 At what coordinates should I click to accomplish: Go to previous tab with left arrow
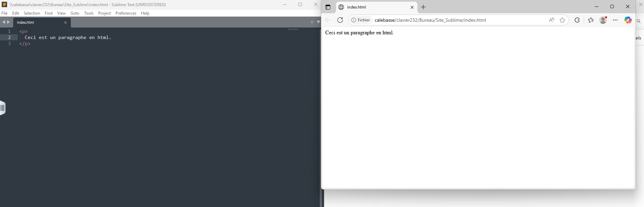pyautogui.click(x=4, y=22)
